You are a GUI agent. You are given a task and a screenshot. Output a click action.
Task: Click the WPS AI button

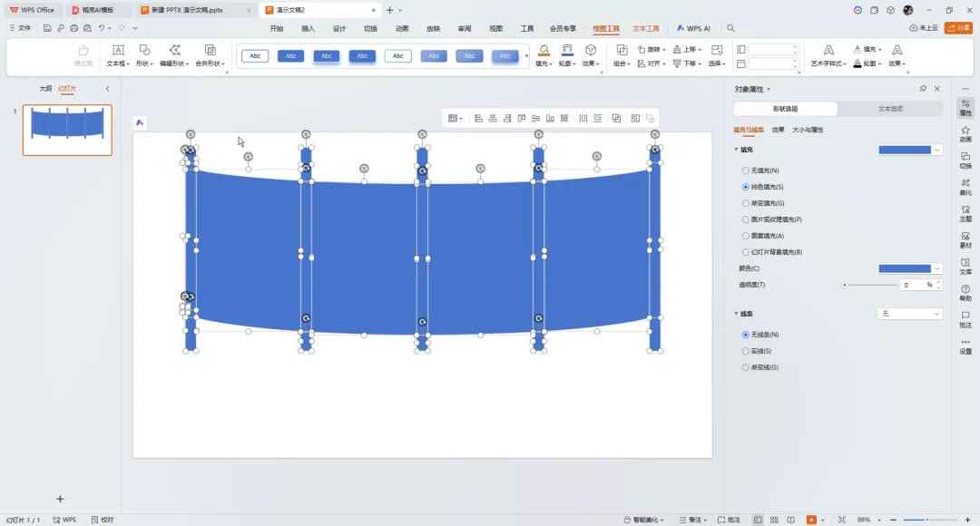tap(694, 28)
